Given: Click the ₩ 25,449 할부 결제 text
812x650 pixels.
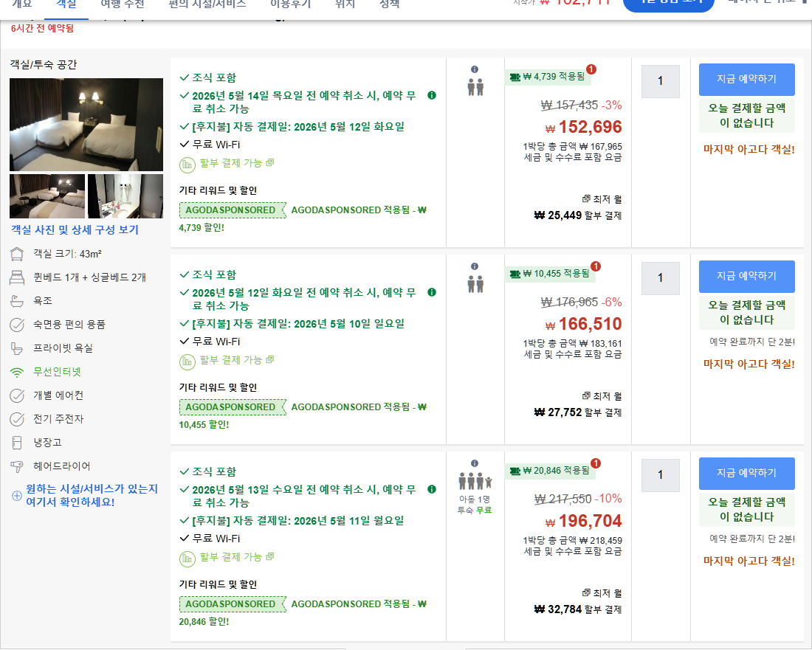Looking at the screenshot, I should click(578, 215).
